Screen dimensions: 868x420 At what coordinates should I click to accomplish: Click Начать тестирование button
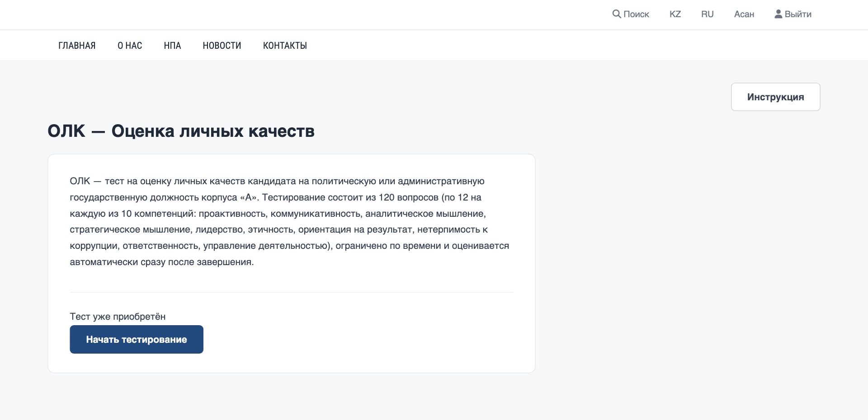tap(137, 339)
